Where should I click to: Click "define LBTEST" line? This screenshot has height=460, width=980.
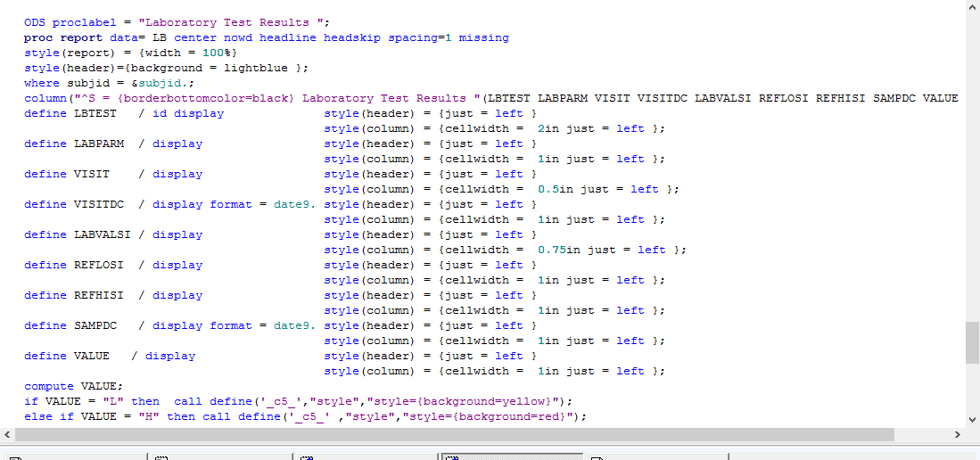pyautogui.click(x=70, y=113)
